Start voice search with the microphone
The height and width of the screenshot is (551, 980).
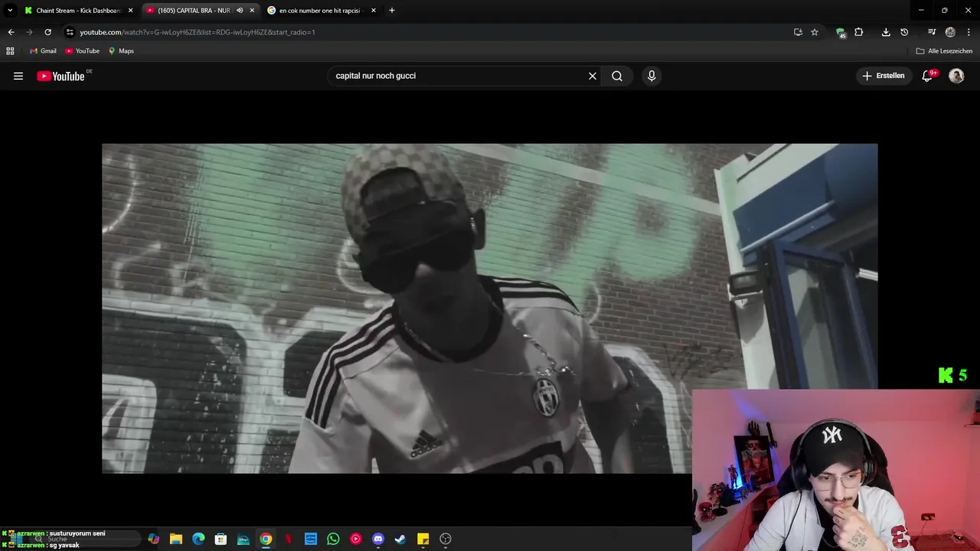(x=652, y=76)
